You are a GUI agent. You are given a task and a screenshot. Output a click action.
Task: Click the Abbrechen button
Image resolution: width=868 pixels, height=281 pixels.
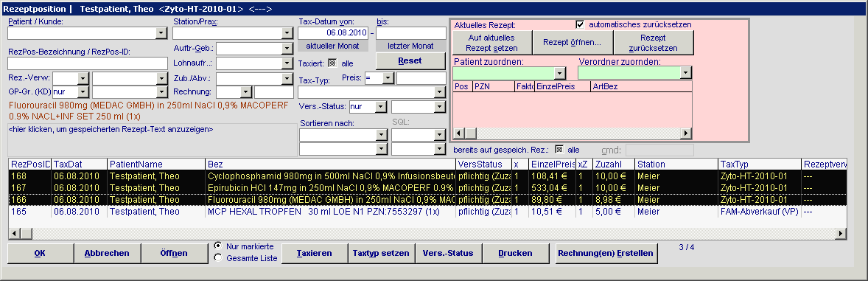(107, 253)
